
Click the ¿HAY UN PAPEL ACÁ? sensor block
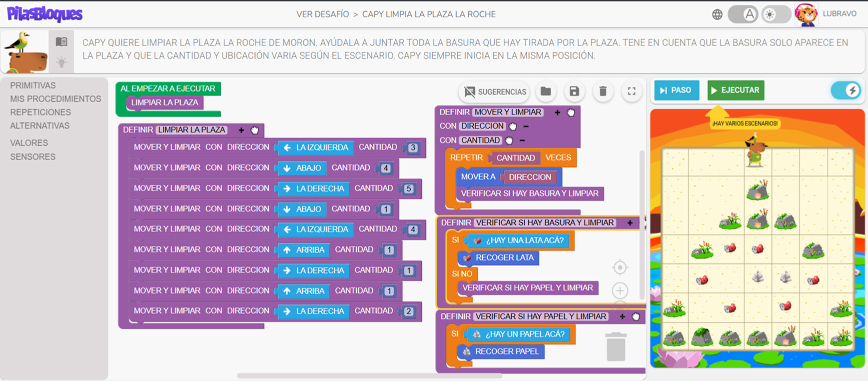pyautogui.click(x=519, y=334)
